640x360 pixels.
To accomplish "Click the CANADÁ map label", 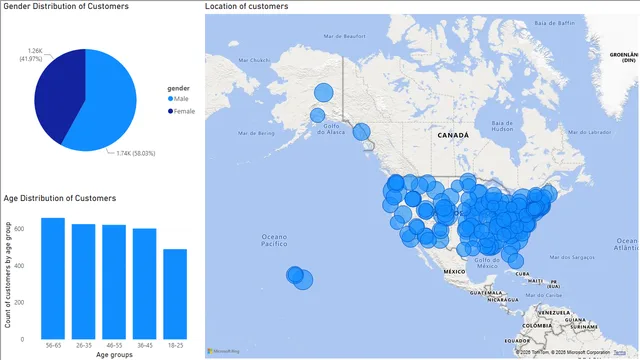I will tap(453, 135).
